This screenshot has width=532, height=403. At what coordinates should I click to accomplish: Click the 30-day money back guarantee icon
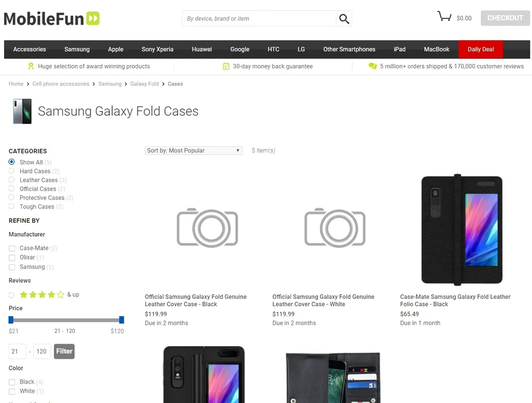pyautogui.click(x=226, y=66)
